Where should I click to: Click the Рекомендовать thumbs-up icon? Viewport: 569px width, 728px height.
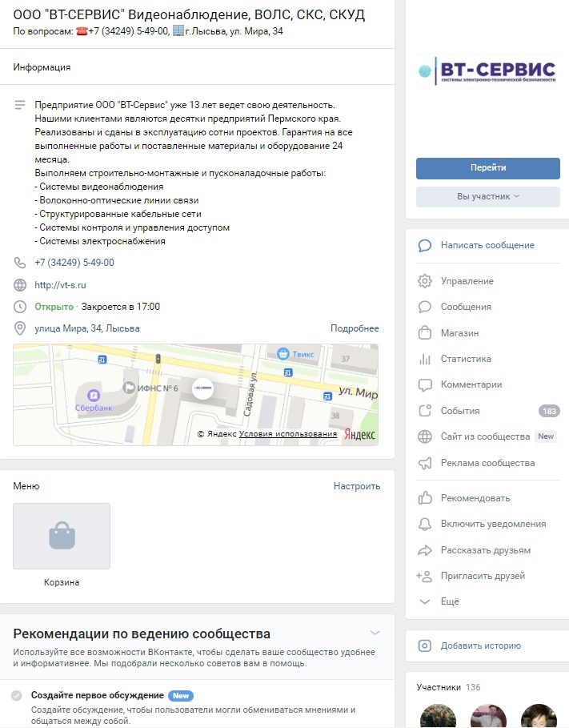(425, 497)
